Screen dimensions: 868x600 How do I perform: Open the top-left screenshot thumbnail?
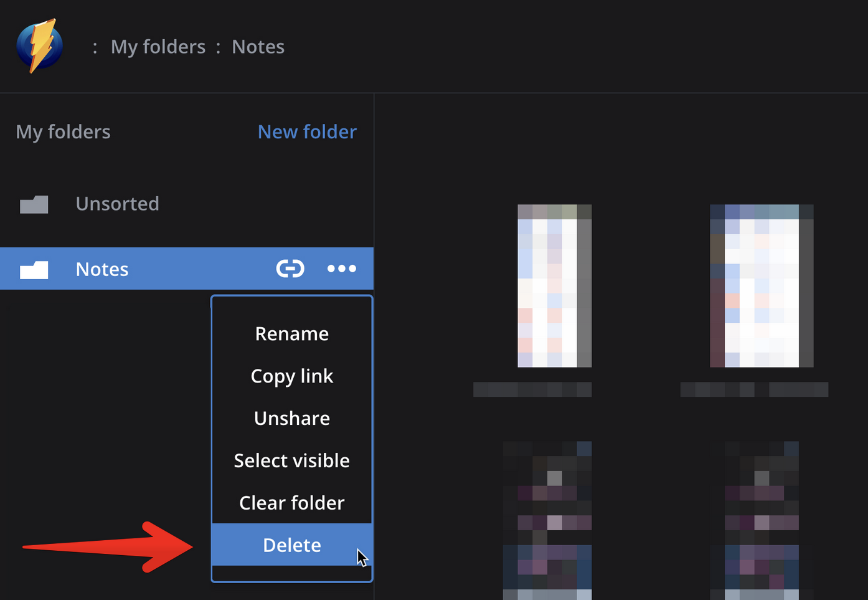[554, 285]
